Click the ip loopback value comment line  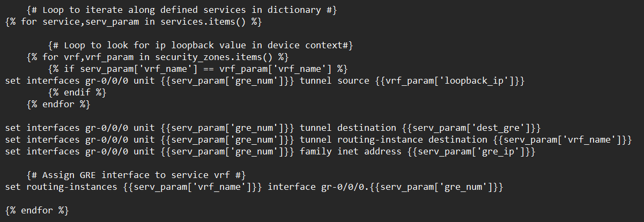point(199,45)
